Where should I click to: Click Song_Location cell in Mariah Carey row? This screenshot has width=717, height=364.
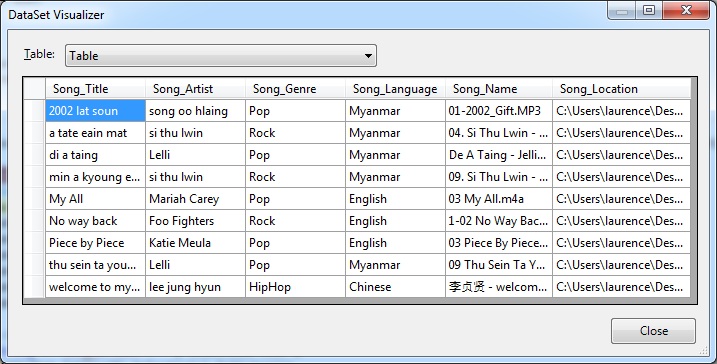(x=621, y=198)
